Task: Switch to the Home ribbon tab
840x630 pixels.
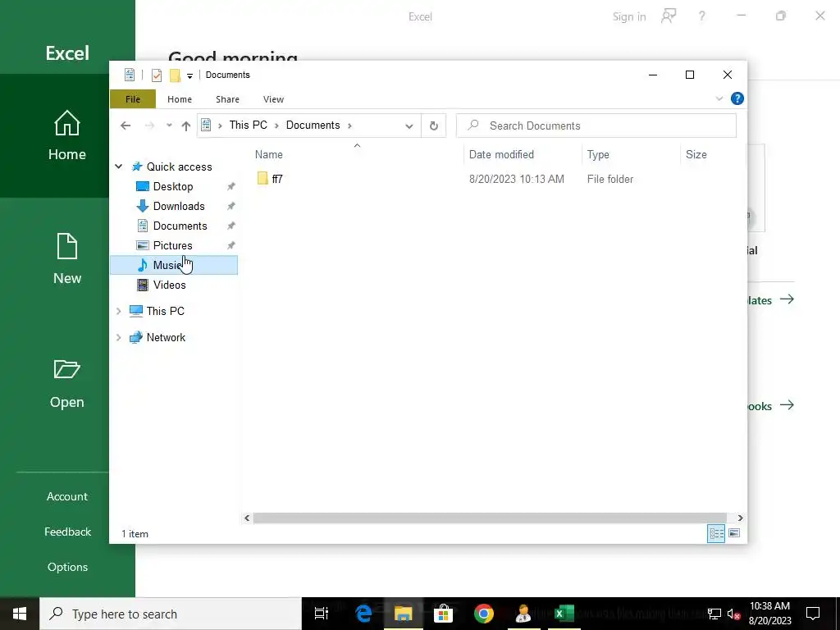Action: tap(180, 99)
